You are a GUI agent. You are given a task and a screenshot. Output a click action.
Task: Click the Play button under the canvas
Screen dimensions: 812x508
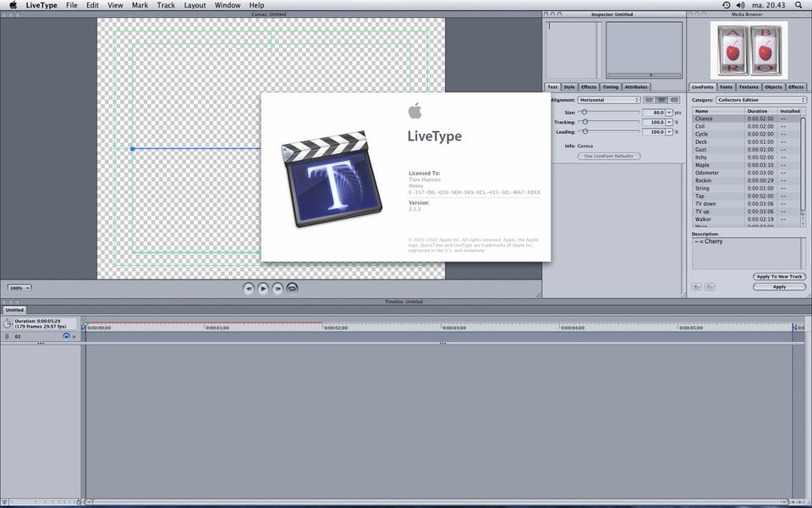point(263,288)
